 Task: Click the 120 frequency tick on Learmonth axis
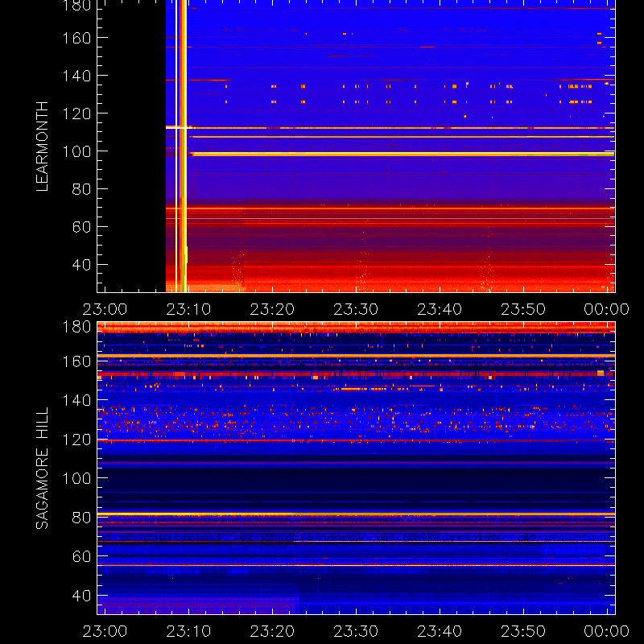pos(76,114)
